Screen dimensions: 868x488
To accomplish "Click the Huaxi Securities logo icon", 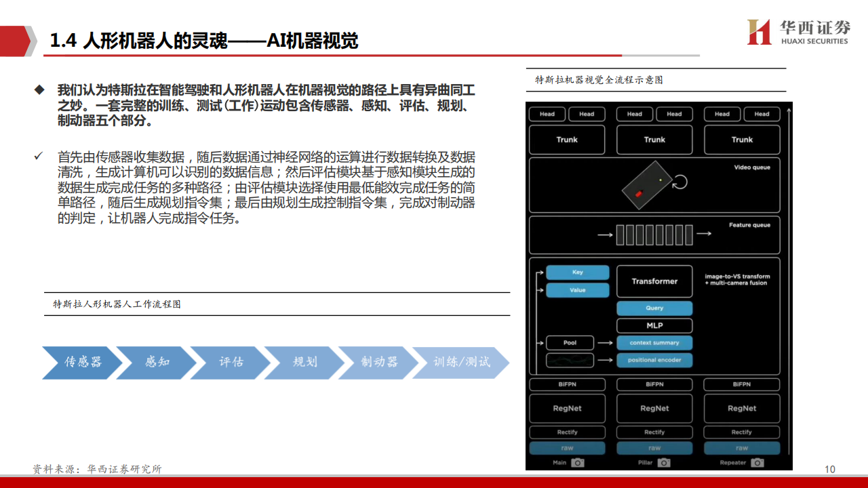I will pos(760,32).
